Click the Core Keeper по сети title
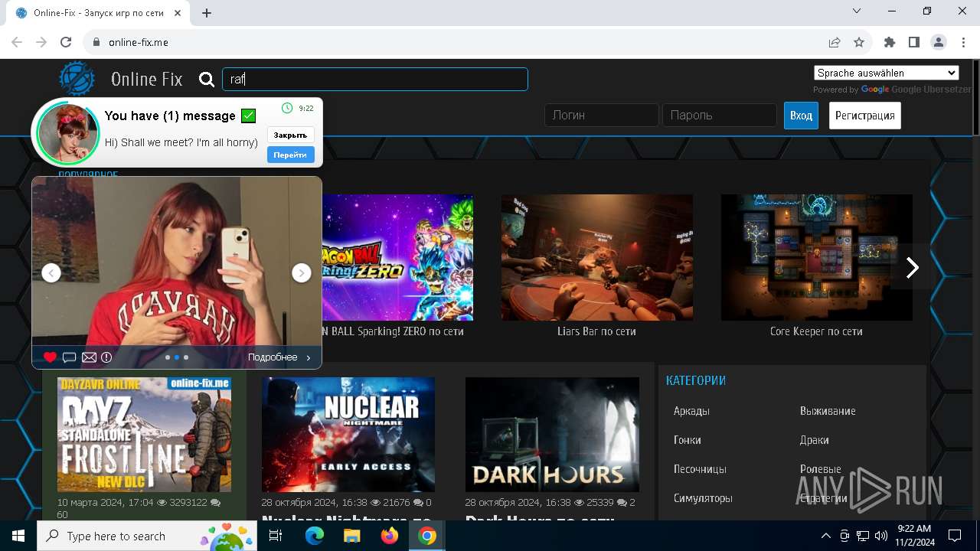980x551 pixels. (816, 331)
